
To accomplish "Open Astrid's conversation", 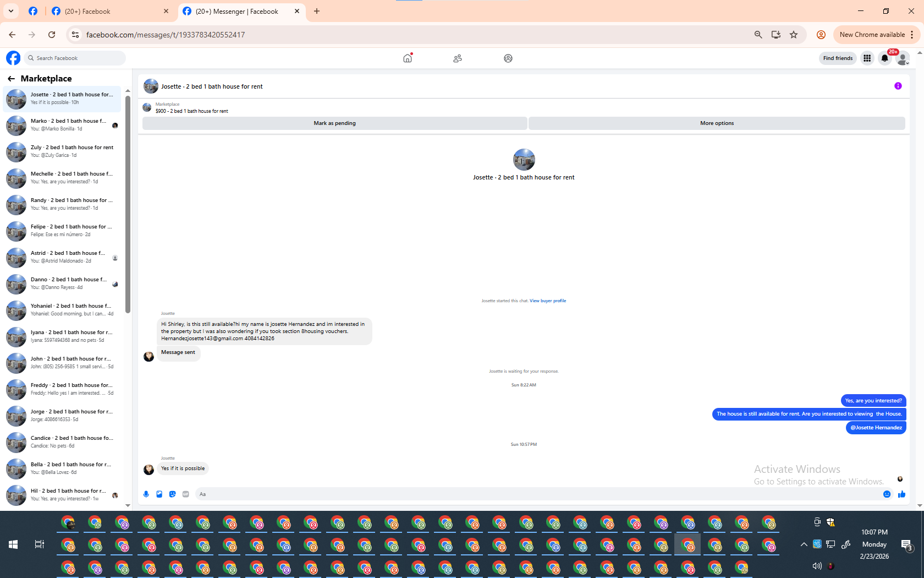I will (62, 257).
